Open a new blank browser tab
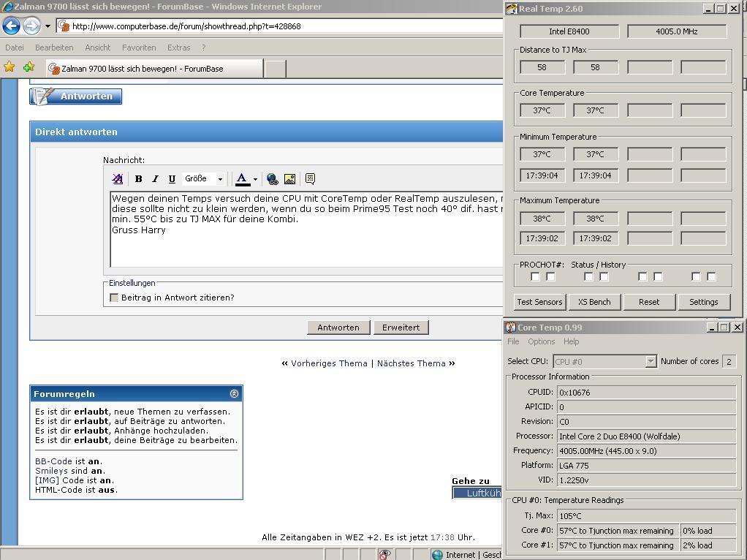This screenshot has height=560, width=747. [275, 69]
